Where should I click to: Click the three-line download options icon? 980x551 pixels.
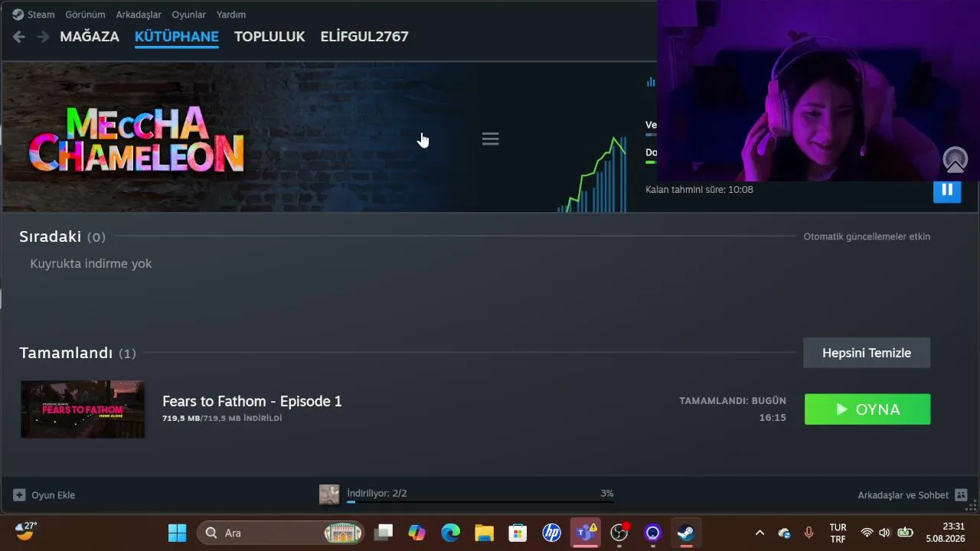(x=491, y=139)
